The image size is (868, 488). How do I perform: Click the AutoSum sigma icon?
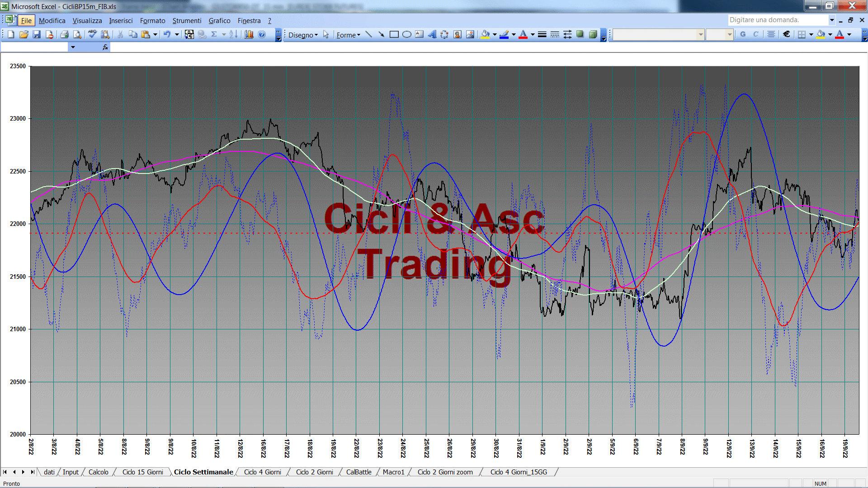(214, 34)
